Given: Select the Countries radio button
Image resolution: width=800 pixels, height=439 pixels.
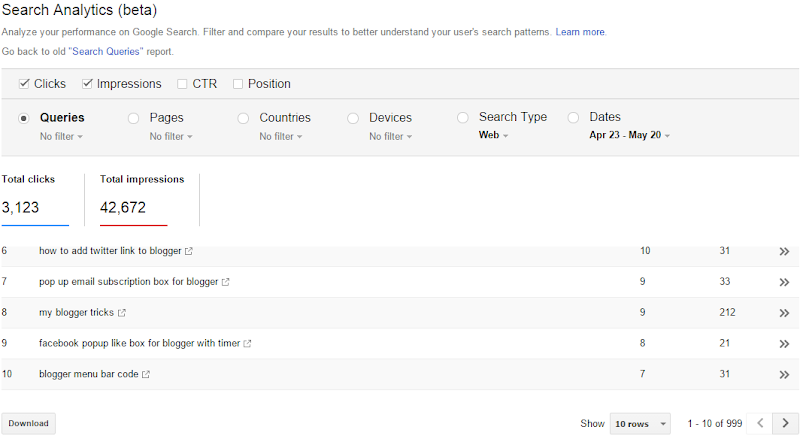Looking at the screenshot, I should 243,118.
